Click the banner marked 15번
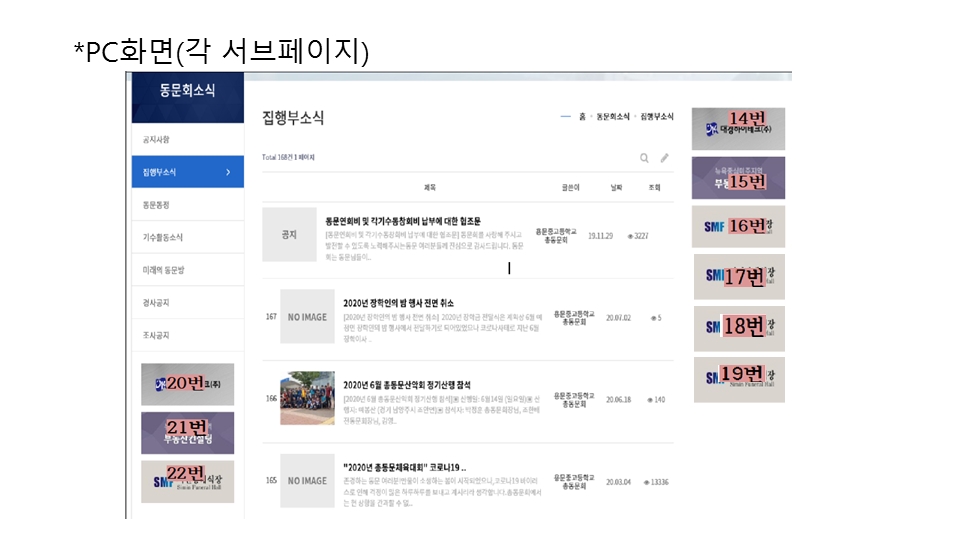The width and height of the screenshot is (960, 540). click(x=738, y=178)
